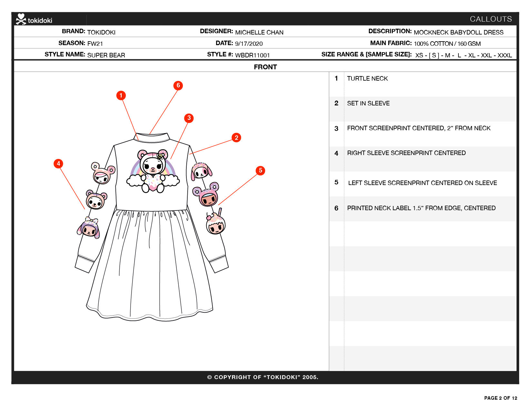
Task: Click designer name 'MICHELLE CHAN'
Action: click(259, 32)
